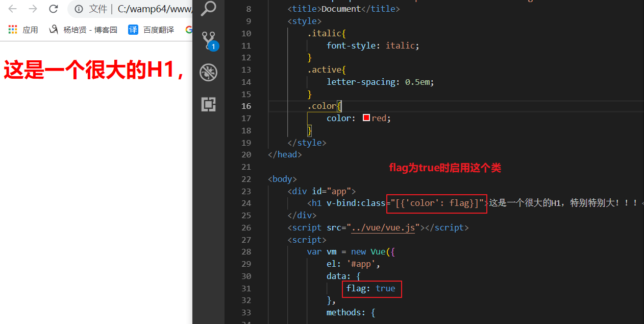
Task: Click the 'var vm = new Vue({' line
Action: point(351,251)
